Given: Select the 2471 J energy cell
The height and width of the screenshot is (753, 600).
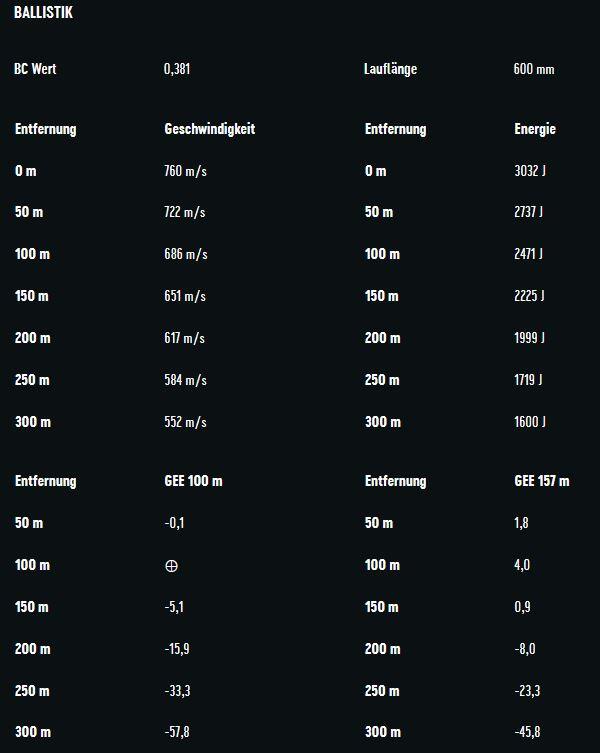Looking at the screenshot, I should coord(528,254).
